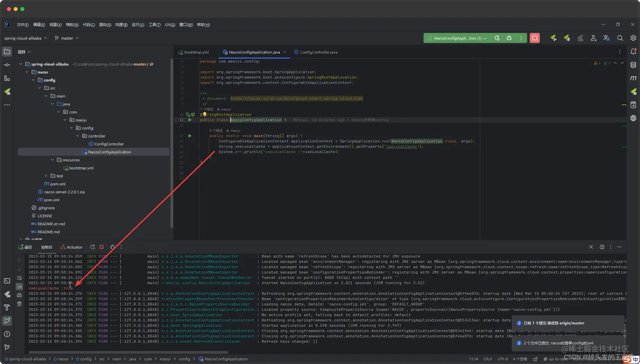Close the NacosConfigApplication.java tab
Image resolution: width=640 pixels, height=364 pixels.
point(285,52)
